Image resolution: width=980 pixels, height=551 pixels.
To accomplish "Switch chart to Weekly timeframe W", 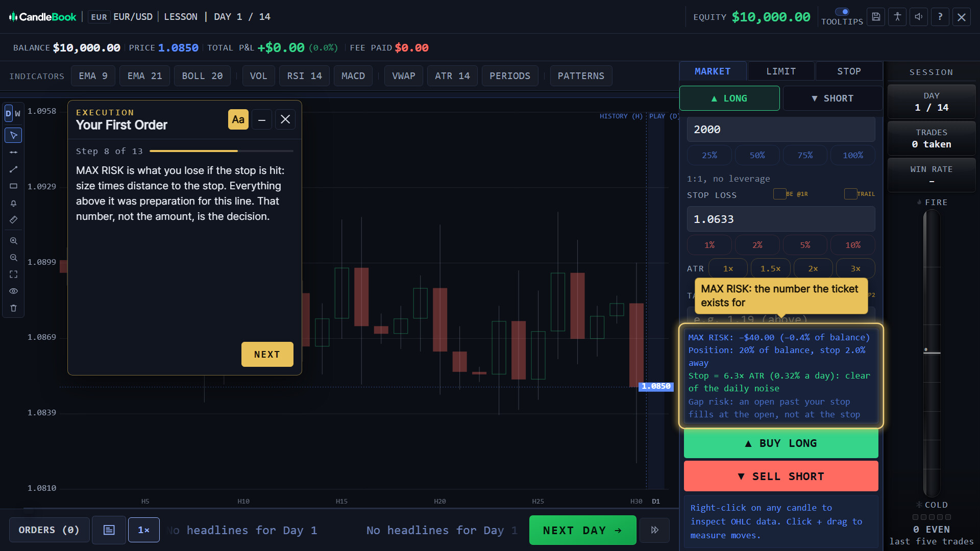I will click(18, 113).
